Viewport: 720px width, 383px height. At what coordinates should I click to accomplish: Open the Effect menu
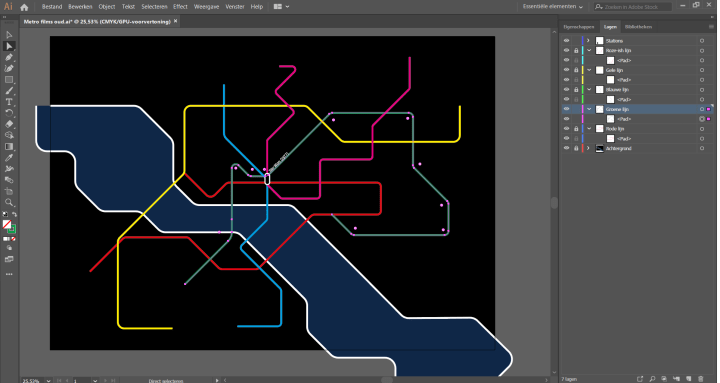[180, 7]
